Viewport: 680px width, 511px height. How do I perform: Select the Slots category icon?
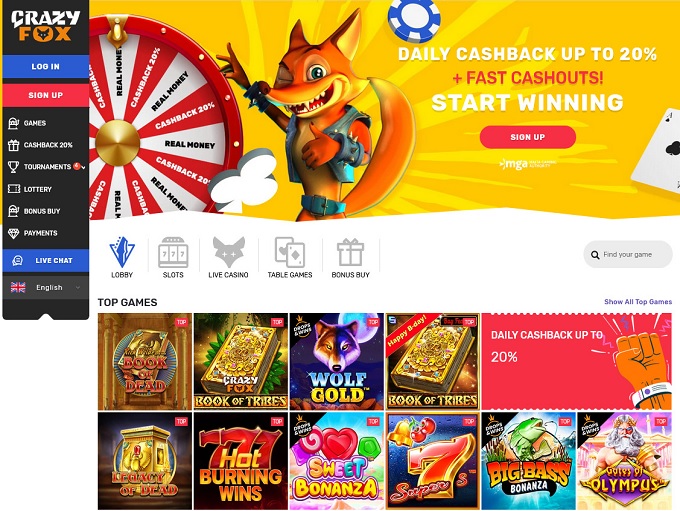click(173, 252)
